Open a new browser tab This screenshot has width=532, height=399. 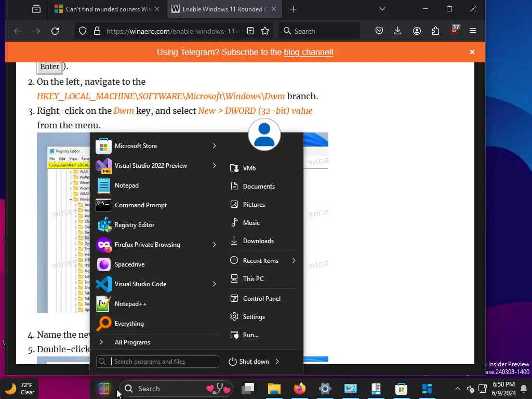pyautogui.click(x=294, y=9)
